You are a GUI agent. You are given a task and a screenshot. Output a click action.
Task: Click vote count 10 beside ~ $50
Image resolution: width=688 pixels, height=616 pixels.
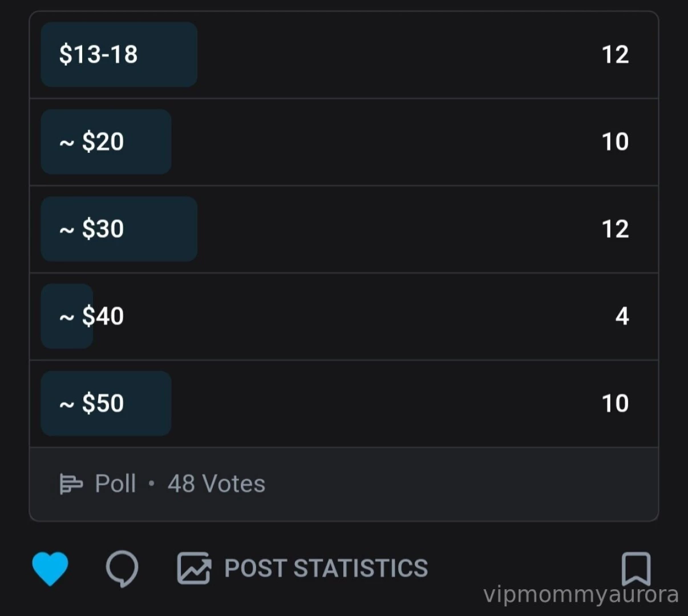coord(615,404)
